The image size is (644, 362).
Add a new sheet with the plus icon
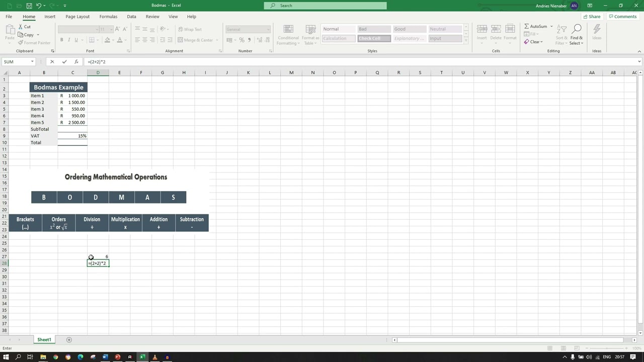(69, 340)
